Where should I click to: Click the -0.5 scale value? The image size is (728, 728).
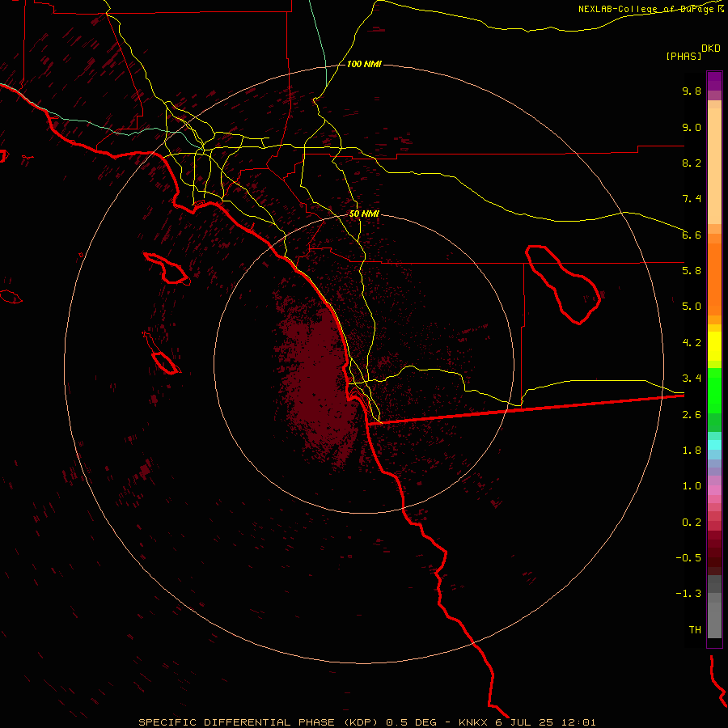click(688, 558)
